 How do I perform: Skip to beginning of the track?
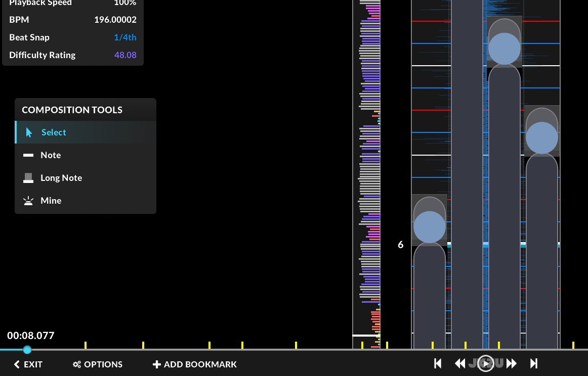(x=438, y=363)
